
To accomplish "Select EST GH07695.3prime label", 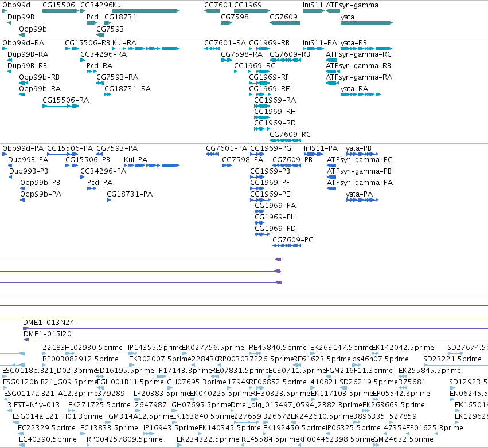I will pos(196,382).
